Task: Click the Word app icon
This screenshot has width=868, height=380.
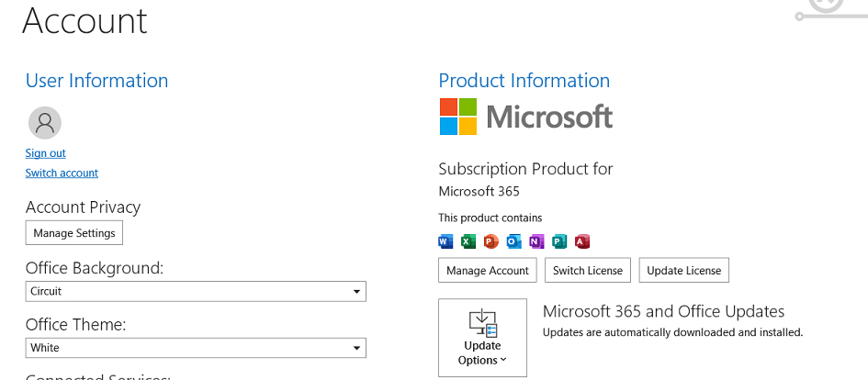Action: [x=445, y=241]
